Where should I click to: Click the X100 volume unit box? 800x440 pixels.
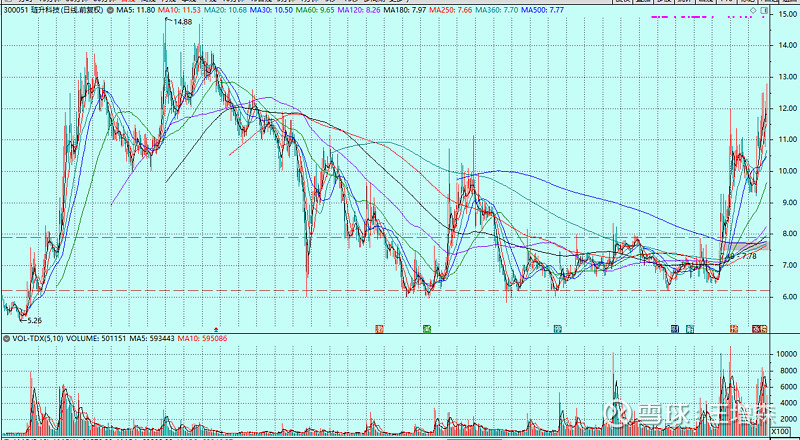[x=785, y=431]
